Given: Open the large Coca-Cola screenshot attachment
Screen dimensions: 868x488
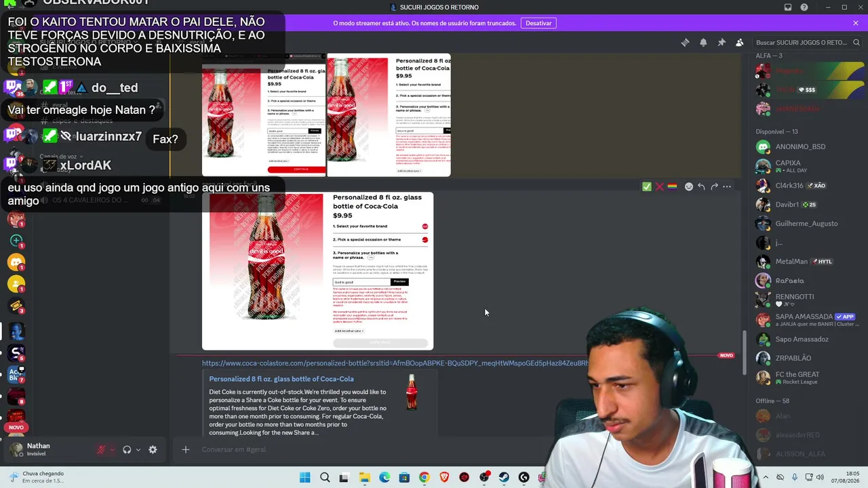Looking at the screenshot, I should (x=317, y=270).
